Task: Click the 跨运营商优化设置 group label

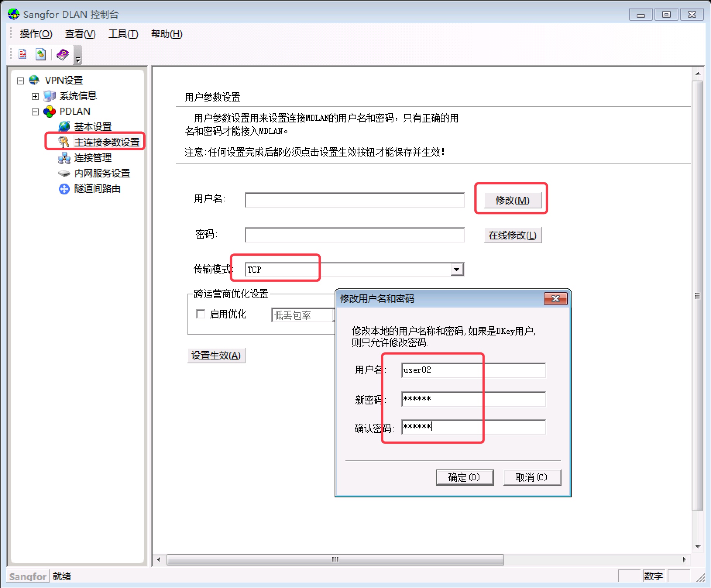Action: click(x=231, y=294)
